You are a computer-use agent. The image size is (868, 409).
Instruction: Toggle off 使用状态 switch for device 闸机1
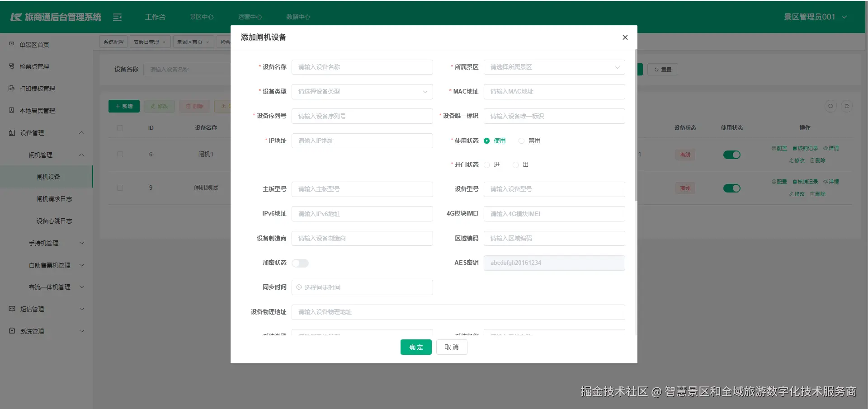click(x=731, y=155)
